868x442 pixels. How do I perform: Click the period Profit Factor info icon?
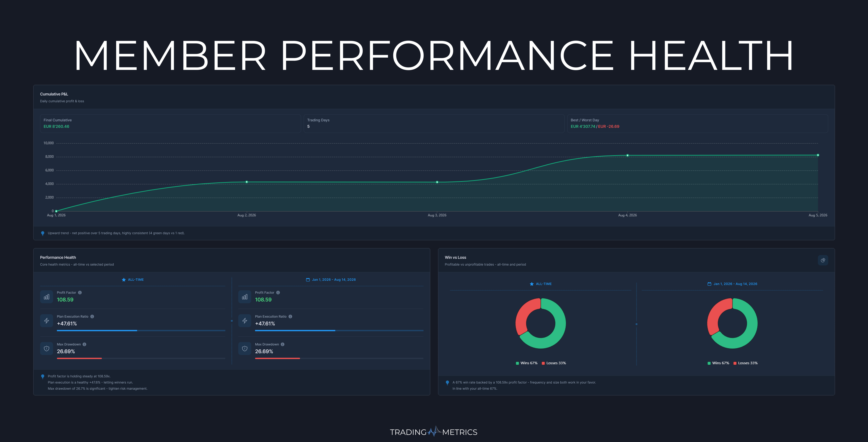pyautogui.click(x=278, y=292)
